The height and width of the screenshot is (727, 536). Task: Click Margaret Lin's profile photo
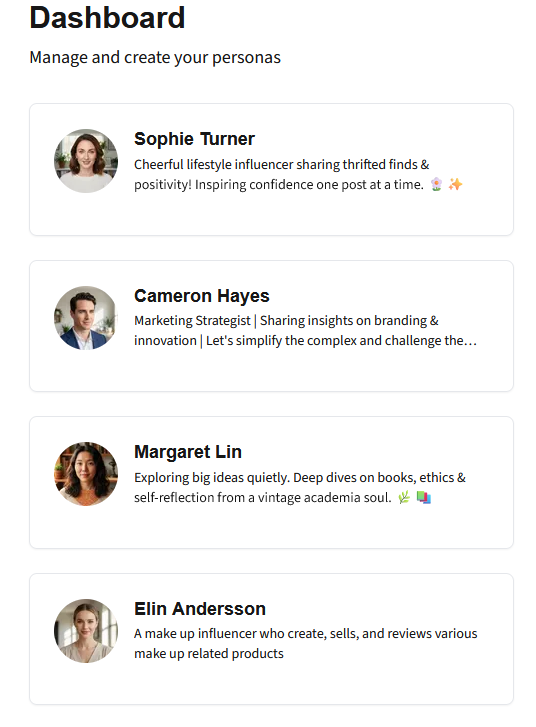coord(86,474)
